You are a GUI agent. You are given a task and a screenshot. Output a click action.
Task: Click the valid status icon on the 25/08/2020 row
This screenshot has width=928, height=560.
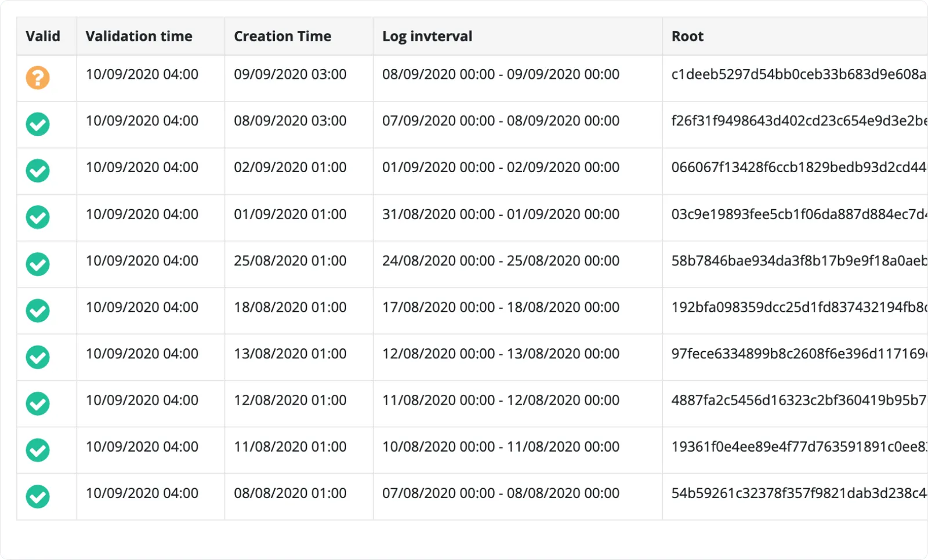pos(37,264)
